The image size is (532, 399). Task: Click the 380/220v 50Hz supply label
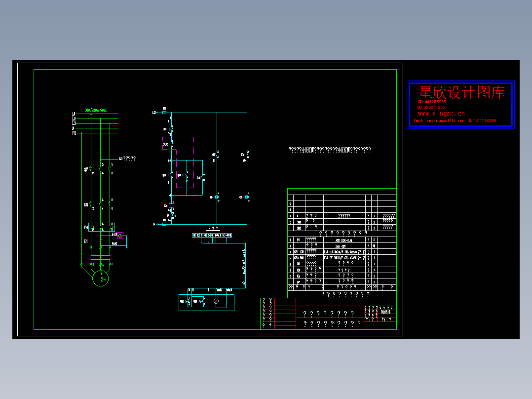coord(95,110)
